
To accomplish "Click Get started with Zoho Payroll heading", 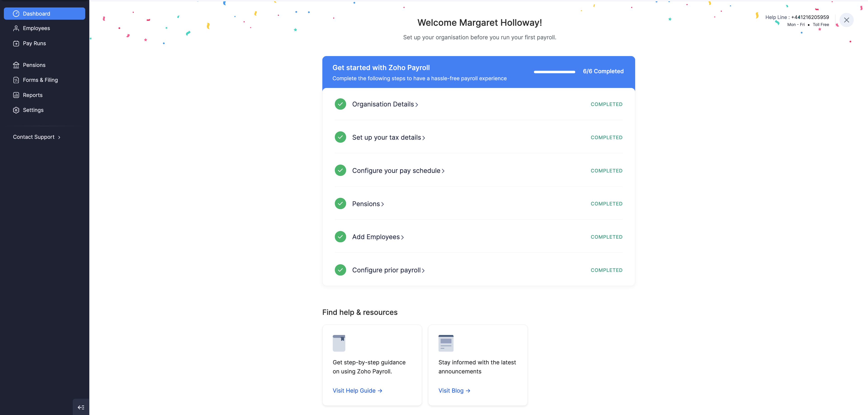I will (x=381, y=68).
